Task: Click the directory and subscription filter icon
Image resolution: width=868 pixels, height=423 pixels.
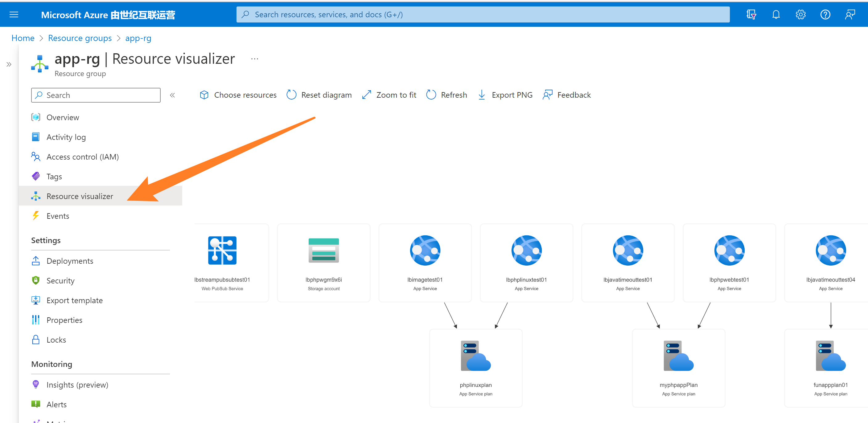Action: coord(751,14)
